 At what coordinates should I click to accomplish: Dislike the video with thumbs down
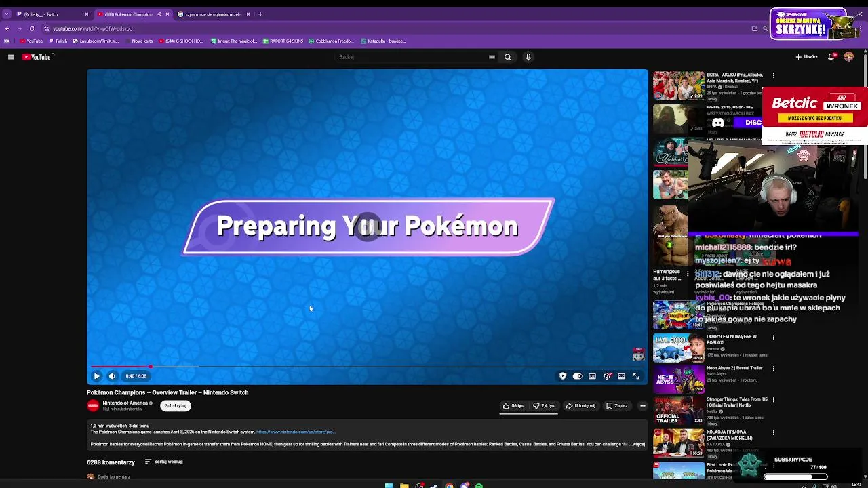point(544,406)
